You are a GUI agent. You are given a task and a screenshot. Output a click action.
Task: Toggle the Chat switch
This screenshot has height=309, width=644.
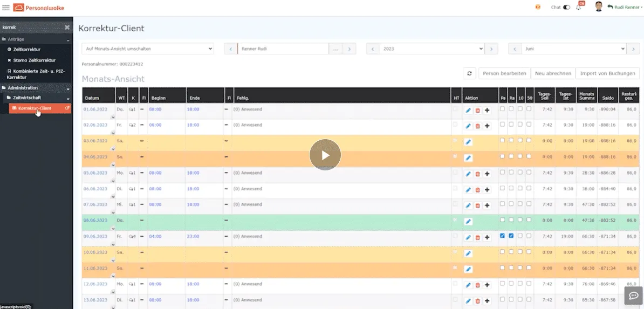coord(566,8)
